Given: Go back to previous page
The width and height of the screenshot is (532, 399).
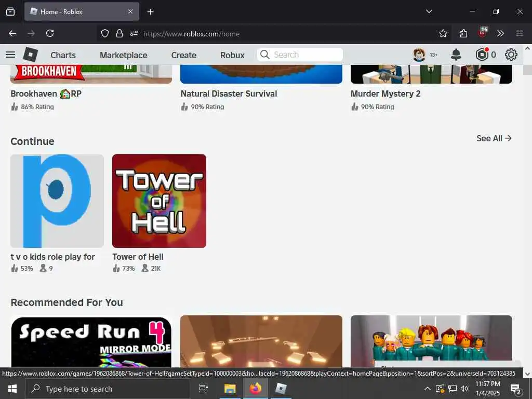Looking at the screenshot, I should point(12,33).
